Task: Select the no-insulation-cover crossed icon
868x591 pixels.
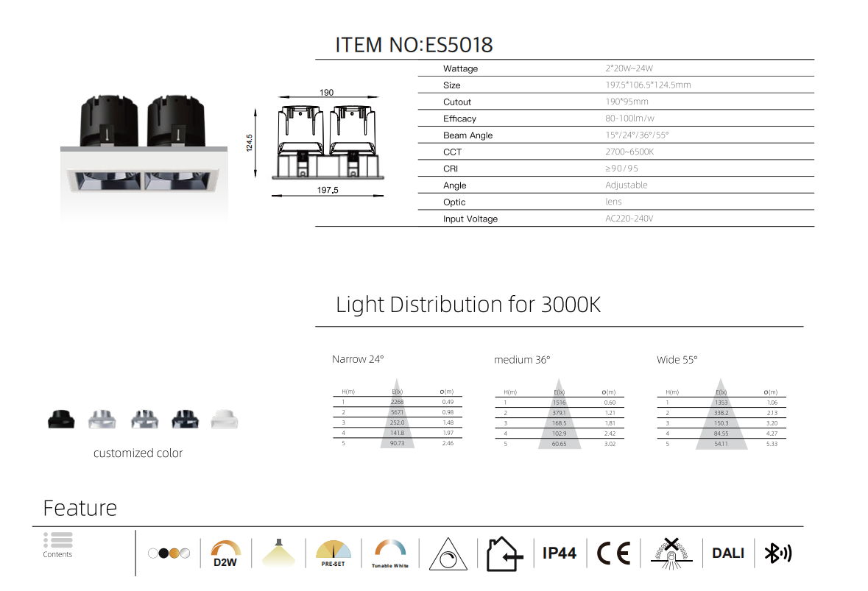Action: (x=671, y=553)
